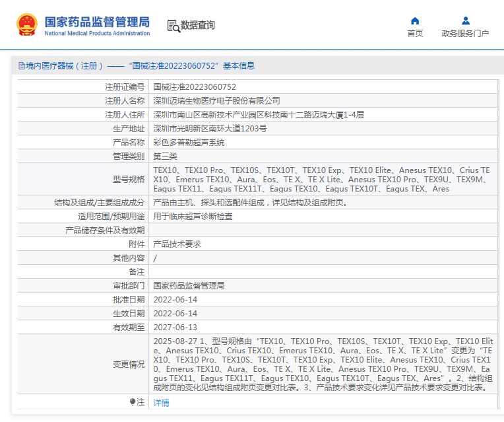Screen dimensions: 504x422
Task: Click the 政务服务门户 person icon
Action: pyautogui.click(x=465, y=20)
